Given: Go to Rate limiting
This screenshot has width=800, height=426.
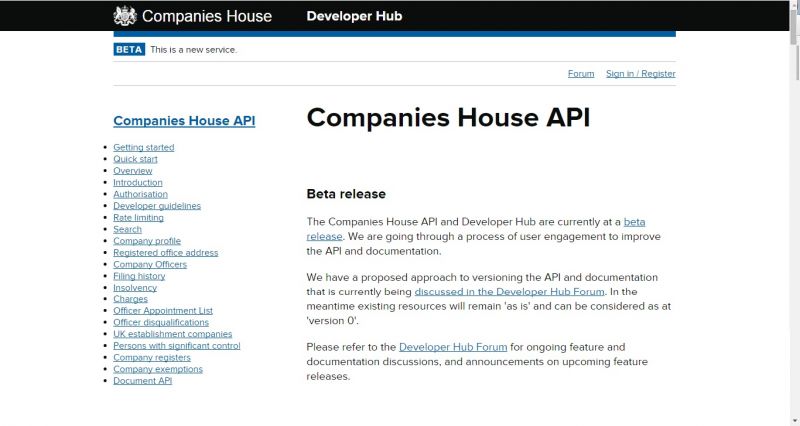Looking at the screenshot, I should [138, 218].
